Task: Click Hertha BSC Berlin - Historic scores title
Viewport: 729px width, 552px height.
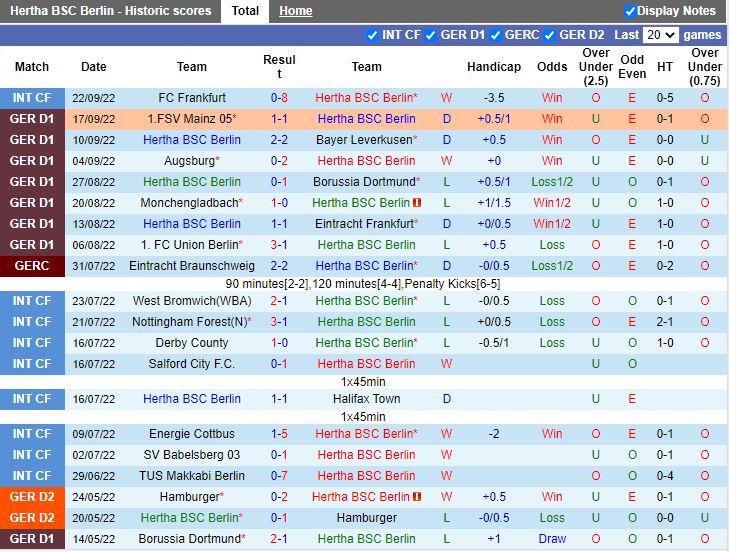Action: point(111,11)
